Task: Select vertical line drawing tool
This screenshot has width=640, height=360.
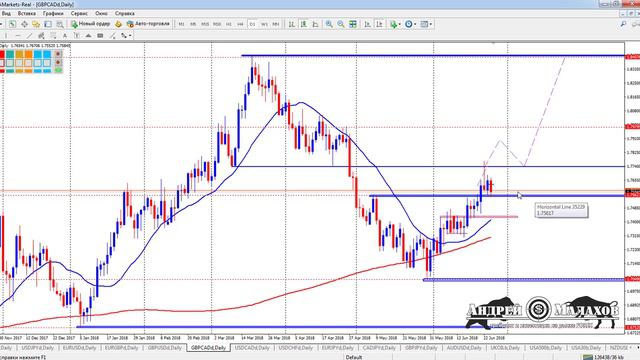Action: pos(6,36)
